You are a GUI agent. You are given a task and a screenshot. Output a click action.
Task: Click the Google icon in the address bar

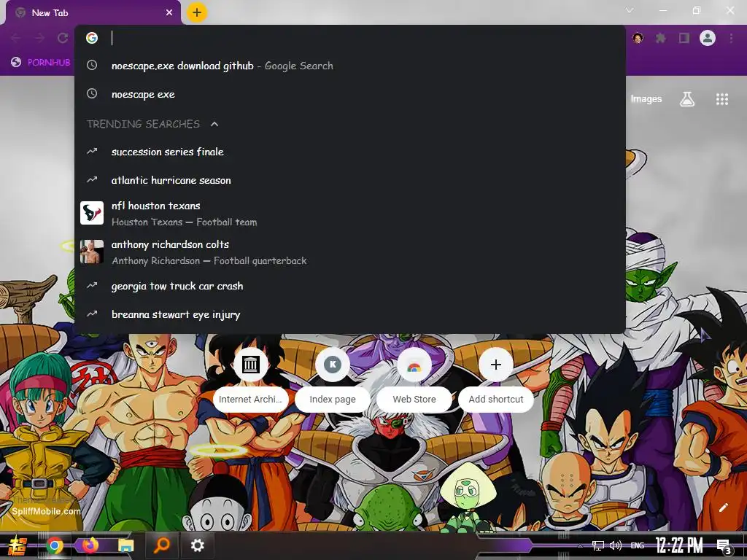92,38
